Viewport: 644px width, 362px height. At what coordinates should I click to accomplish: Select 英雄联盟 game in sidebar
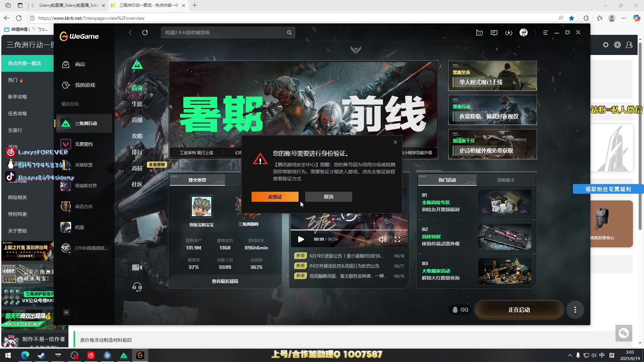tap(84, 165)
